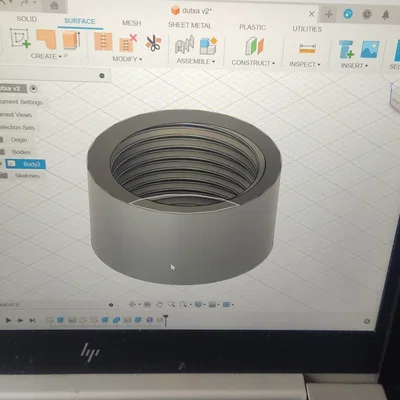The image size is (400, 400).
Task: Choose the Unstitch tool in Modify
Action: pyautogui.click(x=128, y=43)
